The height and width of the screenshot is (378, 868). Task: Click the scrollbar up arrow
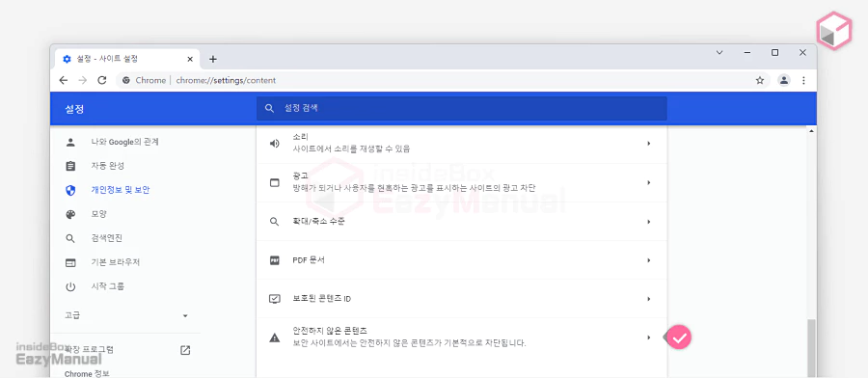(x=811, y=131)
